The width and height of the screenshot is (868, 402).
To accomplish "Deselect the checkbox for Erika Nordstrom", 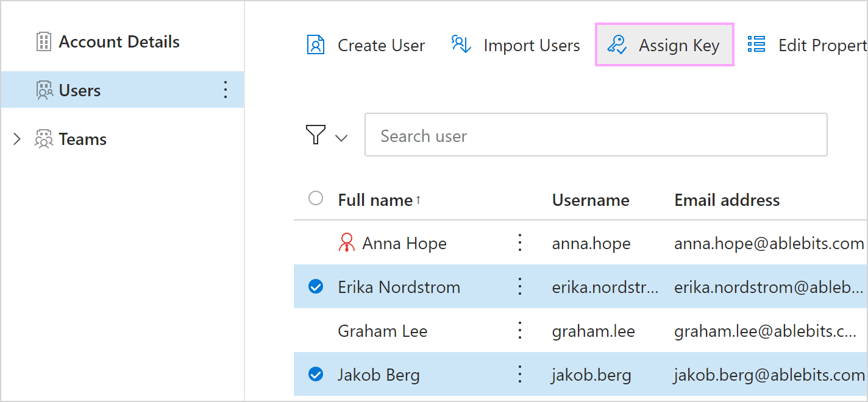I will [316, 286].
